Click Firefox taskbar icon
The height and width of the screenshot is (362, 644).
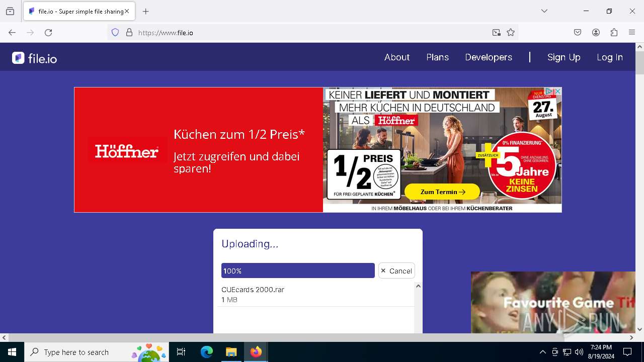pos(256,352)
